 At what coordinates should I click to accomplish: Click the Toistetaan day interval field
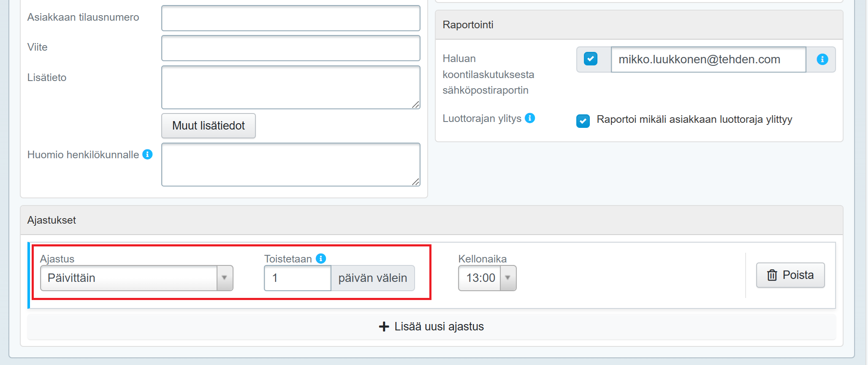coord(297,278)
